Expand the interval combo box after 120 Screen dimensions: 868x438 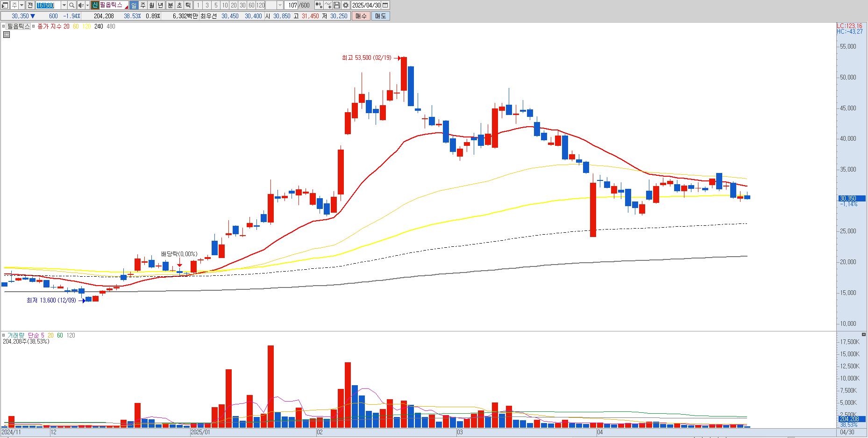click(x=280, y=5)
